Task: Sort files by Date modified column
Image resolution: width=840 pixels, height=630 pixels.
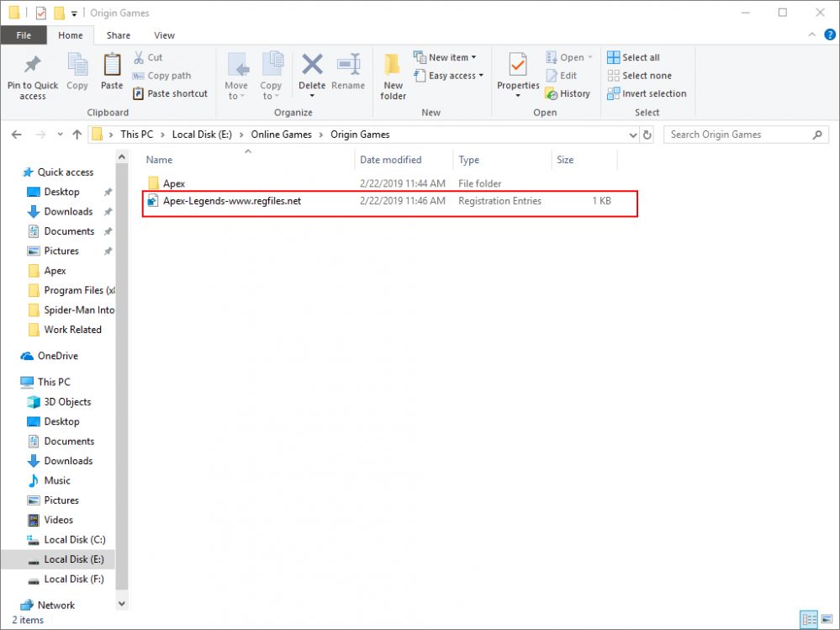Action: (390, 160)
